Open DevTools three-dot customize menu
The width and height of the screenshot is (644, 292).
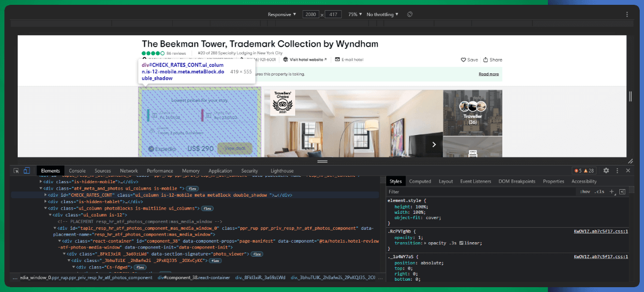pyautogui.click(x=617, y=170)
